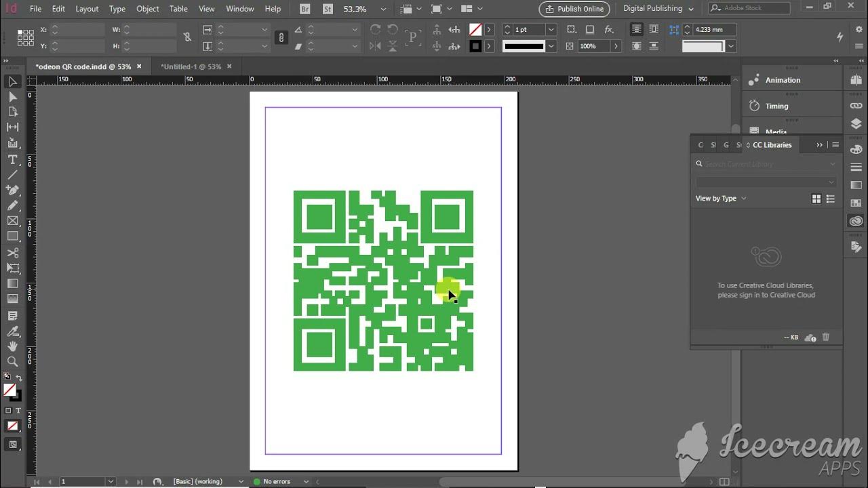Image resolution: width=868 pixels, height=488 pixels.
Task: Click the Flip Horizontal icon
Action: click(x=375, y=46)
